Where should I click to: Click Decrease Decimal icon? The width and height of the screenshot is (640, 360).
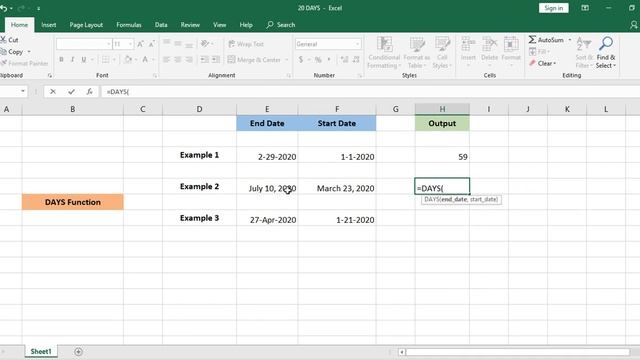[356, 60]
